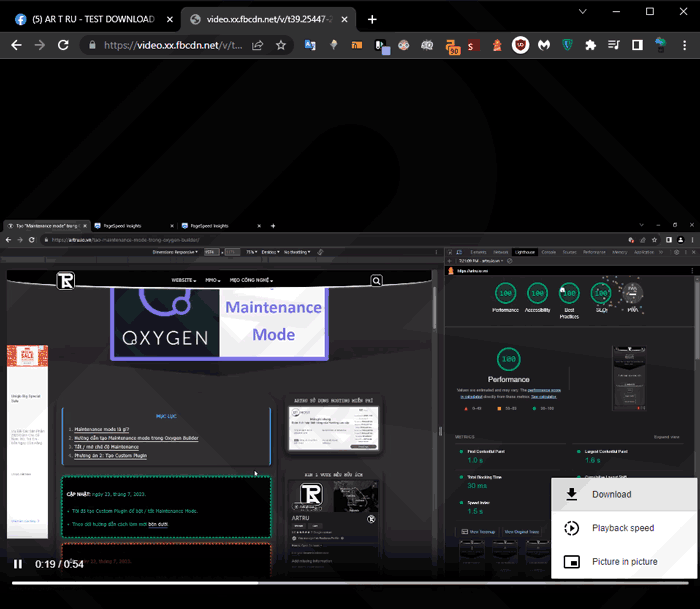Open the Extensions puzzle piece menu
This screenshot has width=700, height=609.
coord(591,45)
